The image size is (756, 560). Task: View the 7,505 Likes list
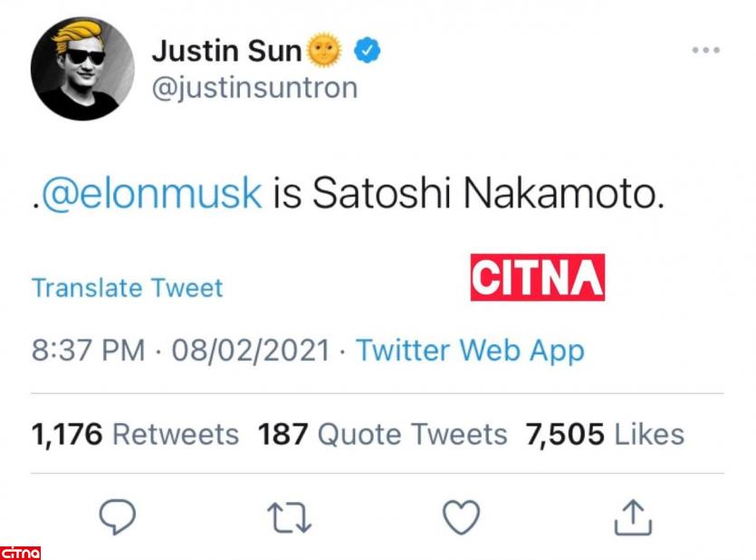pyautogui.click(x=605, y=435)
